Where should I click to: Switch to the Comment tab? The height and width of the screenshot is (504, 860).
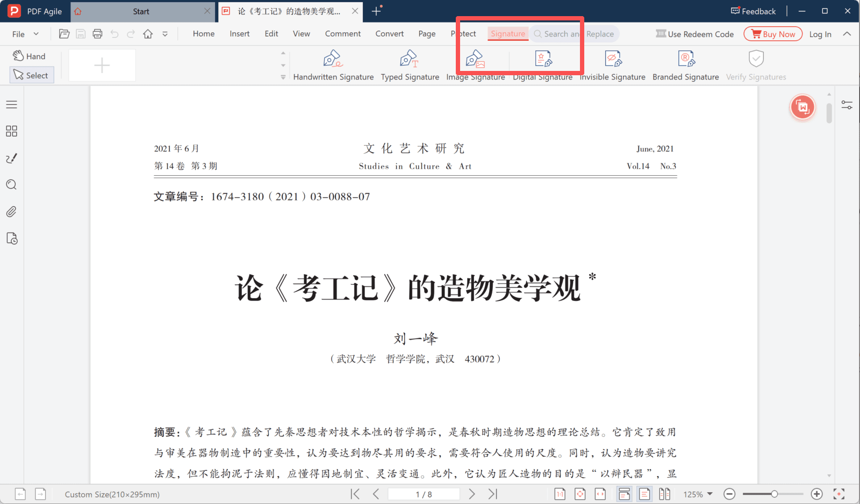coord(343,34)
